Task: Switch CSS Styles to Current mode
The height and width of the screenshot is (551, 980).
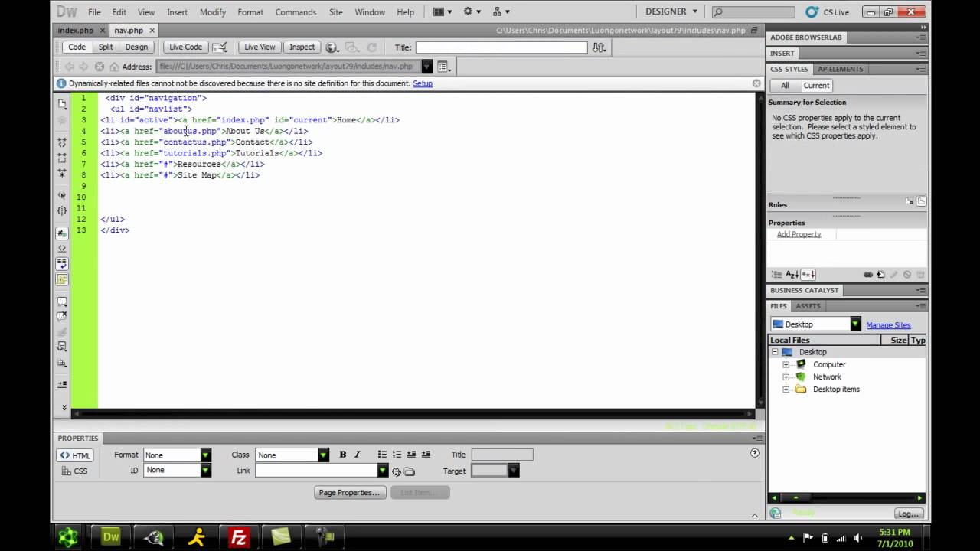Action: coord(816,85)
